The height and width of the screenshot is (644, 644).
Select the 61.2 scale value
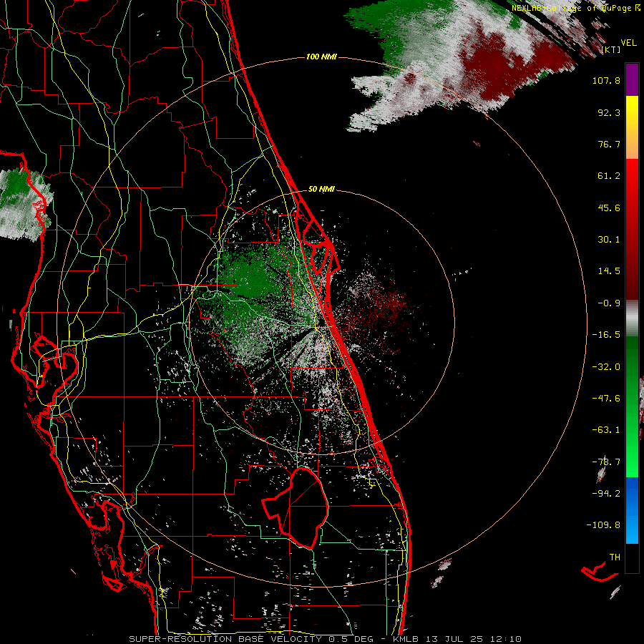tap(609, 176)
